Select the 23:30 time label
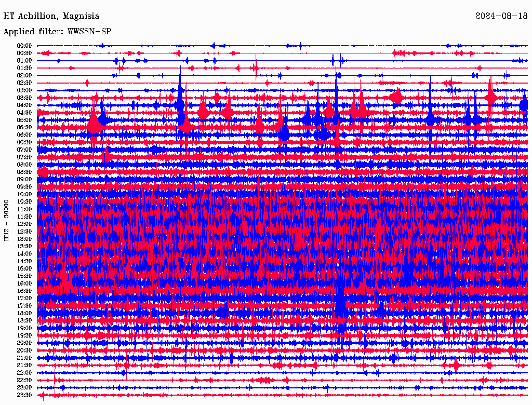 pyautogui.click(x=24, y=395)
